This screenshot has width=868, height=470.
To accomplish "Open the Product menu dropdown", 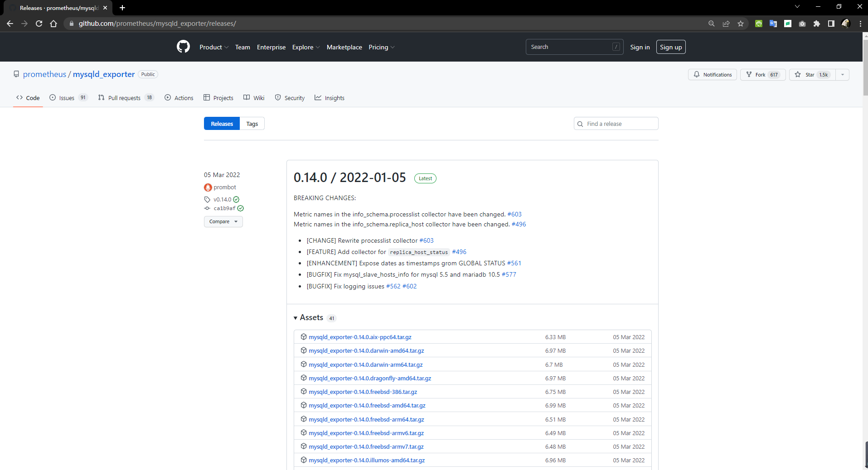I will [x=214, y=47].
